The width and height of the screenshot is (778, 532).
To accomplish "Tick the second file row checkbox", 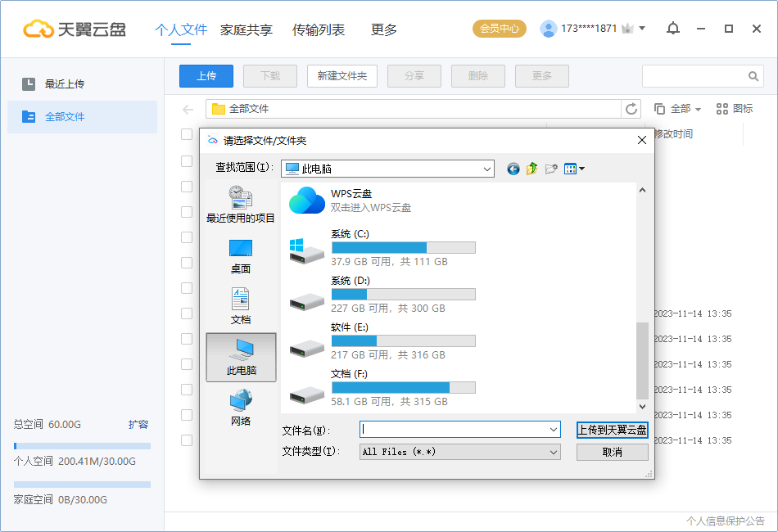I will pyautogui.click(x=187, y=186).
